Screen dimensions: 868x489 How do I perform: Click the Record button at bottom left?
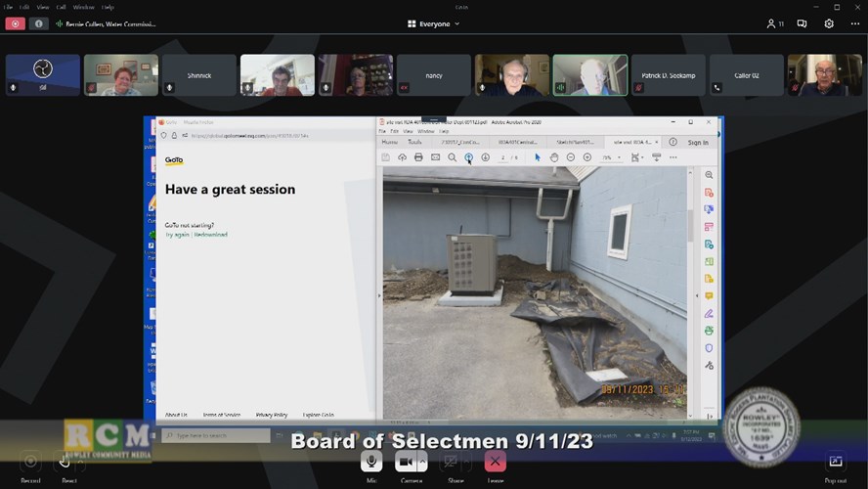click(30, 462)
